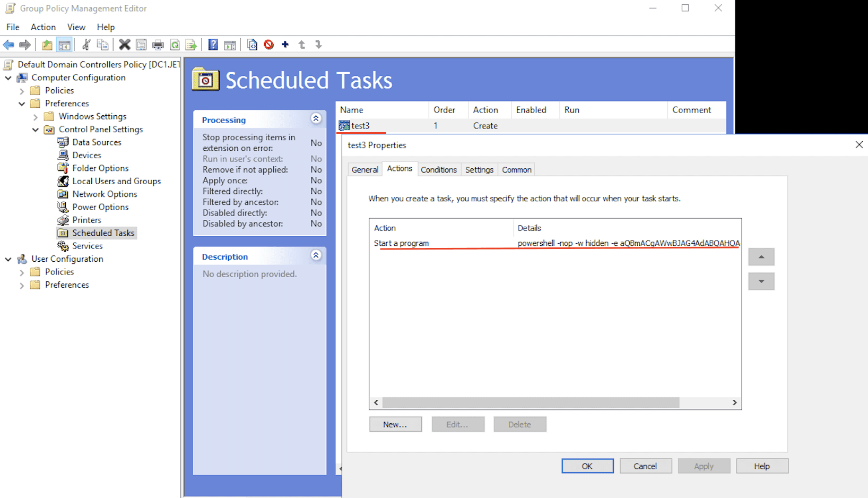868x498 pixels.
Task: Click the Back arrow toolbar icon
Action: tap(8, 45)
